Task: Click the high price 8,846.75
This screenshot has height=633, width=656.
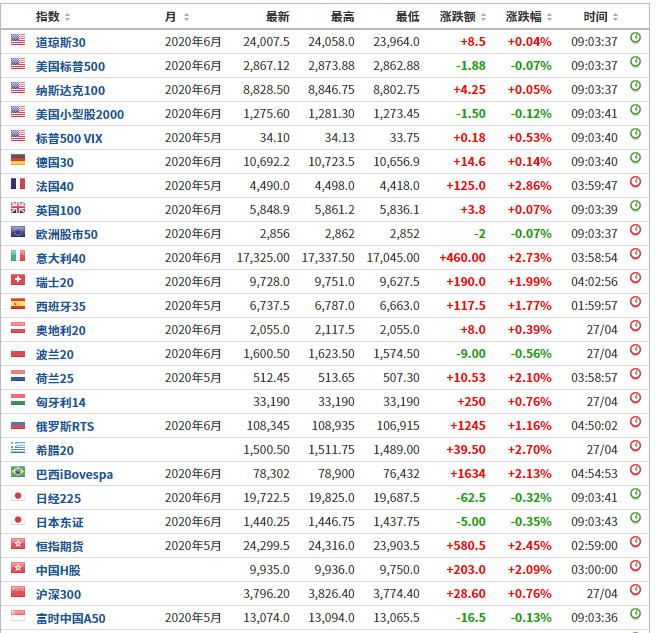Action: (331, 90)
